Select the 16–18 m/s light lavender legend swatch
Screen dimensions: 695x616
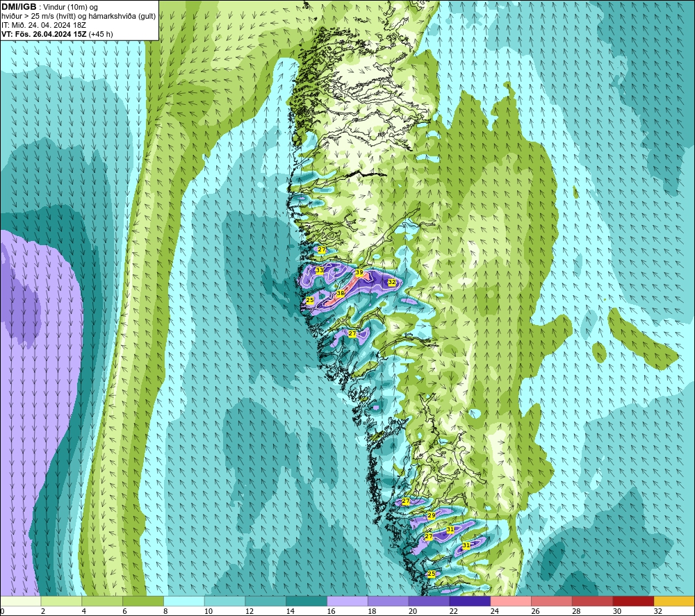point(347,601)
